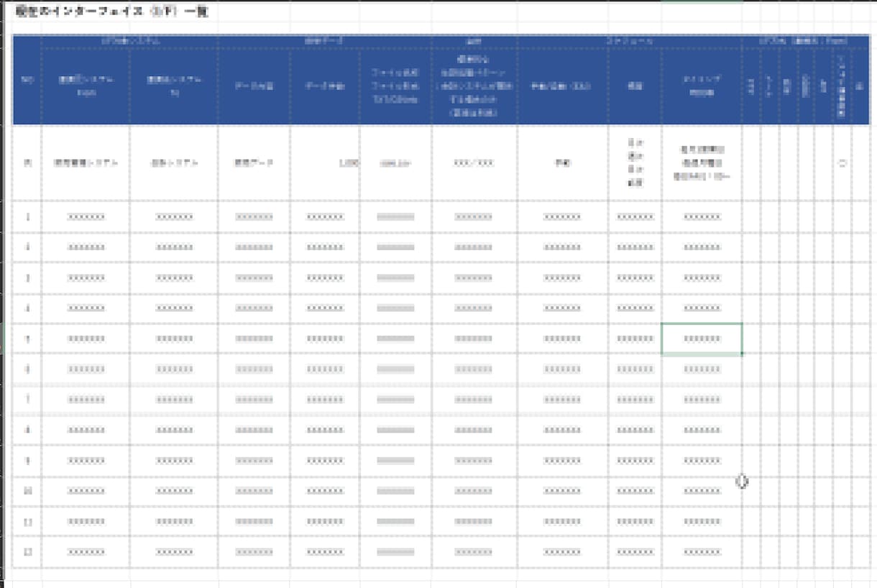Select row number 8 in the NO column
The height and width of the screenshot is (588, 877).
(27, 430)
